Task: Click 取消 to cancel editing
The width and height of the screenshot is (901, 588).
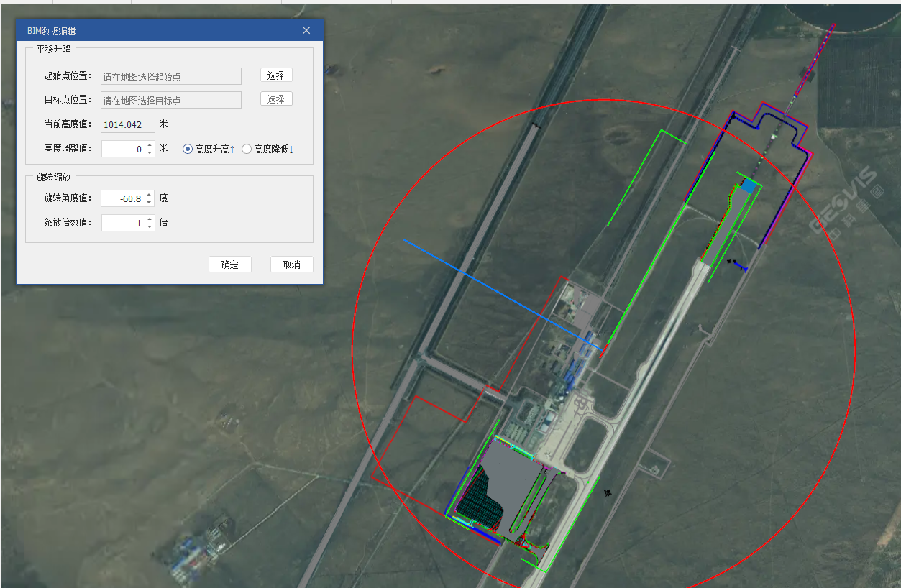Action: pos(291,265)
